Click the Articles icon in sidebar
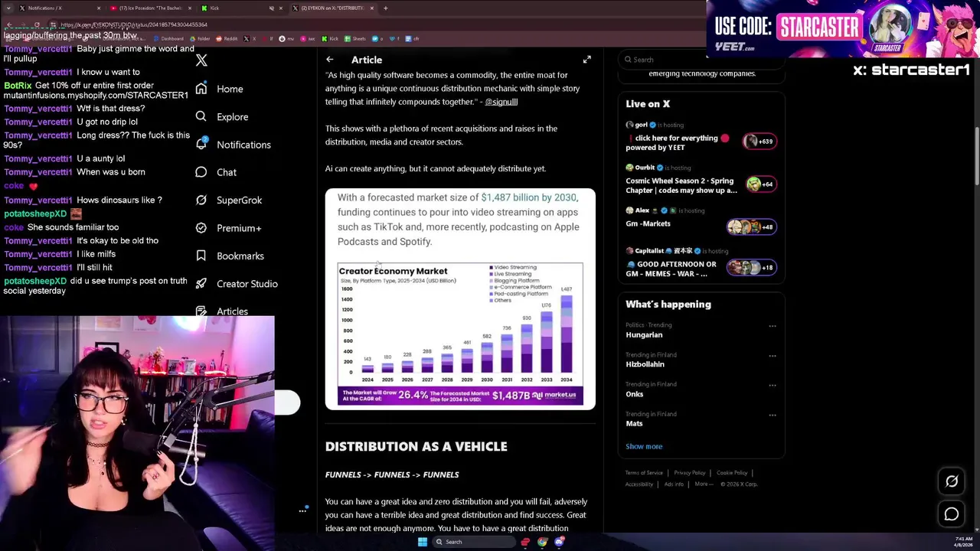Screen dimensions: 980x551 click(x=201, y=311)
